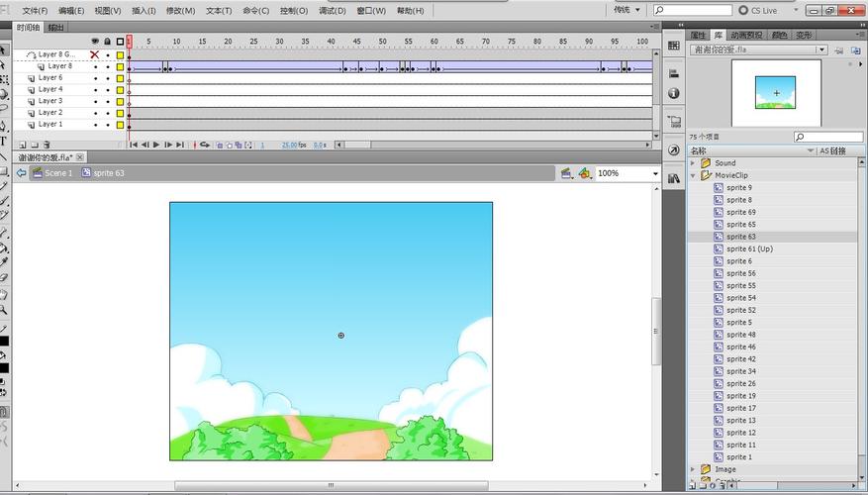Toggle lock dot of Layer 1
Viewport: 868px width, 495px height.
point(108,125)
